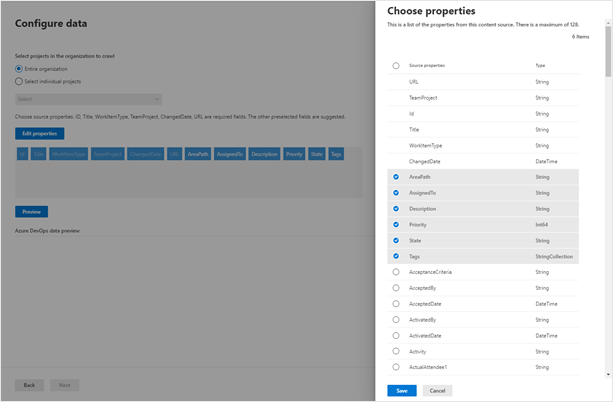Click the Priority tag chip
Viewport: 613px width, 402px height.
click(x=294, y=154)
